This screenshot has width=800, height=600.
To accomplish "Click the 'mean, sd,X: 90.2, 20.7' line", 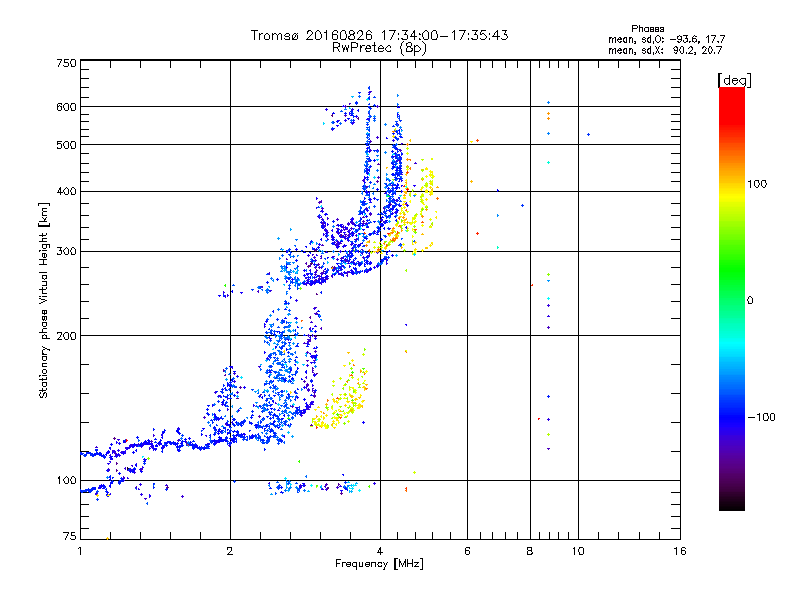I will coord(665,50).
